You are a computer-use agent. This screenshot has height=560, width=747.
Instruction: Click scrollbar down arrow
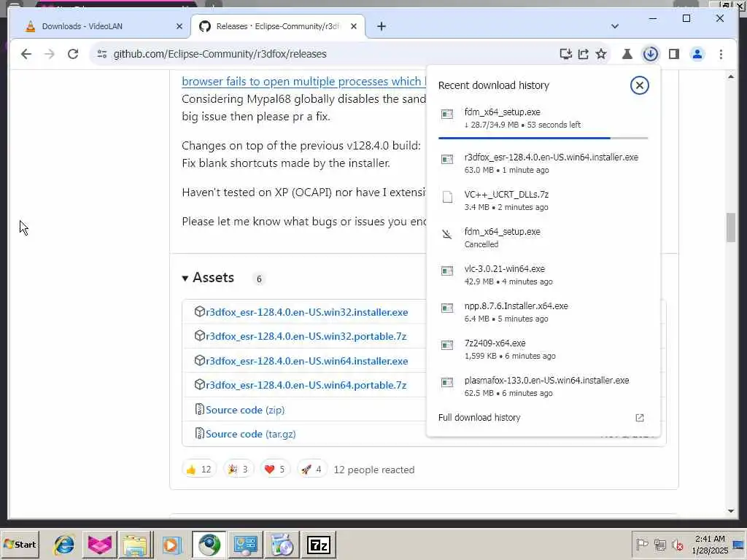tap(731, 511)
